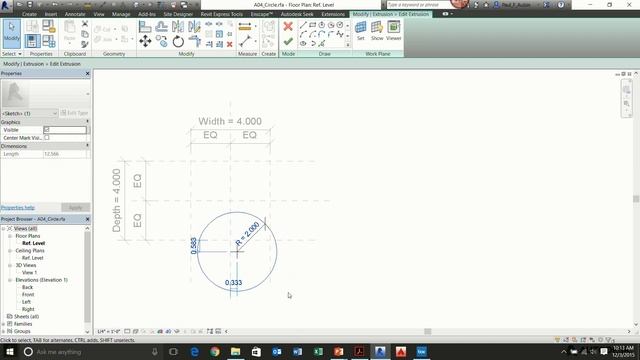640x360 pixels.
Task: Click the Match Type Properties icon
Action: pyautogui.click(x=85, y=44)
